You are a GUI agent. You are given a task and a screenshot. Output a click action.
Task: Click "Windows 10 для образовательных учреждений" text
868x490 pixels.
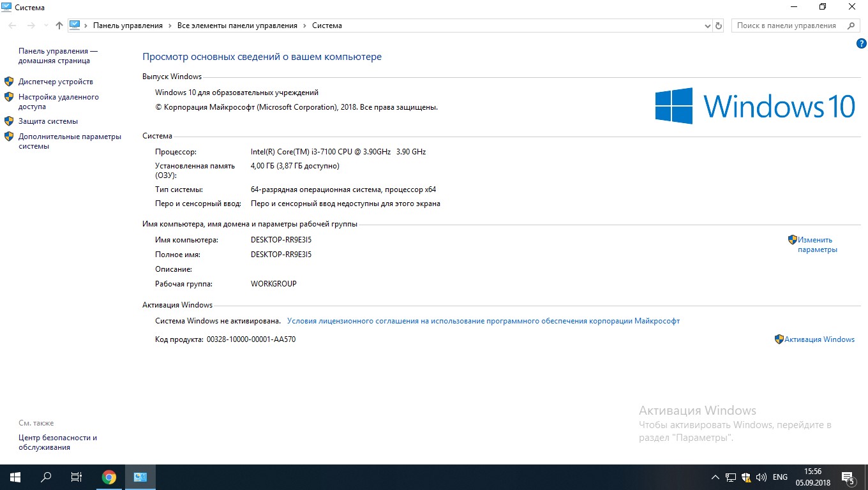click(237, 93)
